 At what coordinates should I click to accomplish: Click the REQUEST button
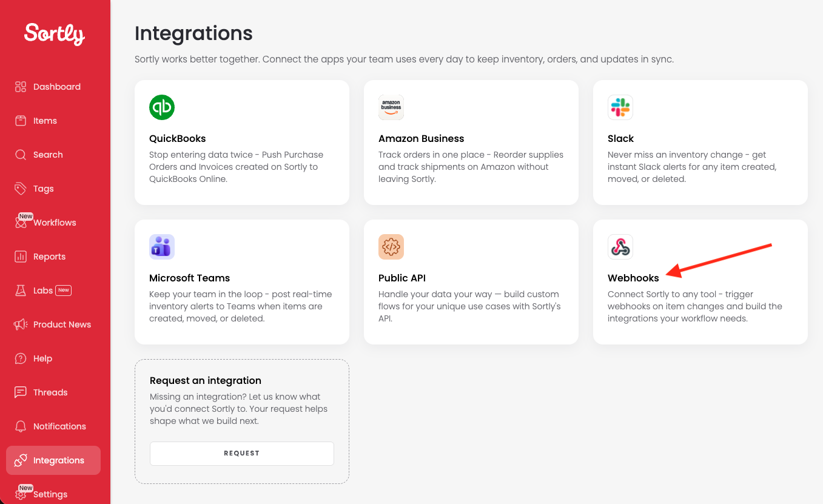[242, 453]
